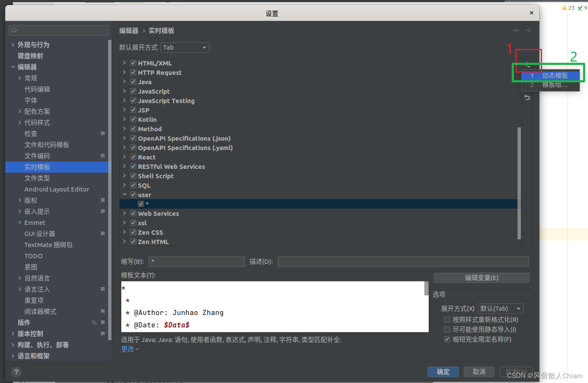Click the project-level icon beside 嵌入提示
Image resolution: width=588 pixels, height=383 pixels.
[x=103, y=211]
